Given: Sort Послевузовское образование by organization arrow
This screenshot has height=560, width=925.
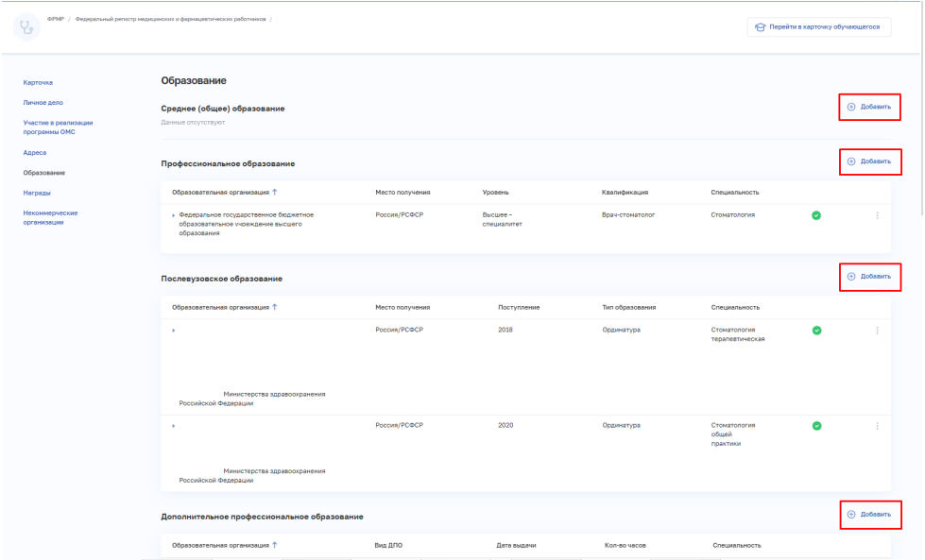Looking at the screenshot, I should tap(274, 307).
